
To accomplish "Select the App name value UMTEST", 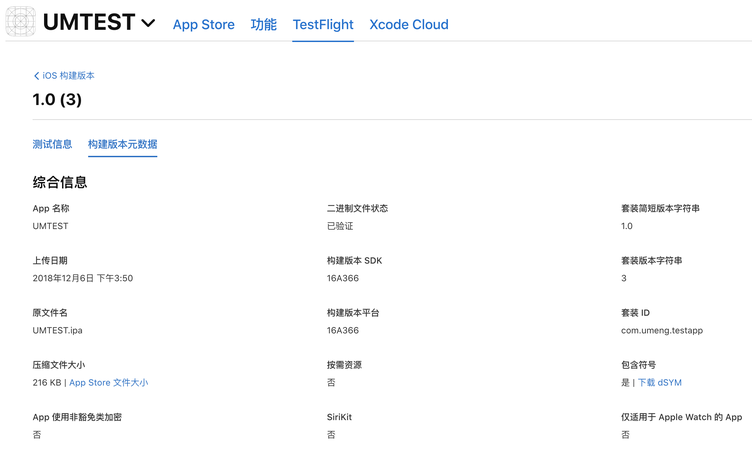I will pos(50,226).
